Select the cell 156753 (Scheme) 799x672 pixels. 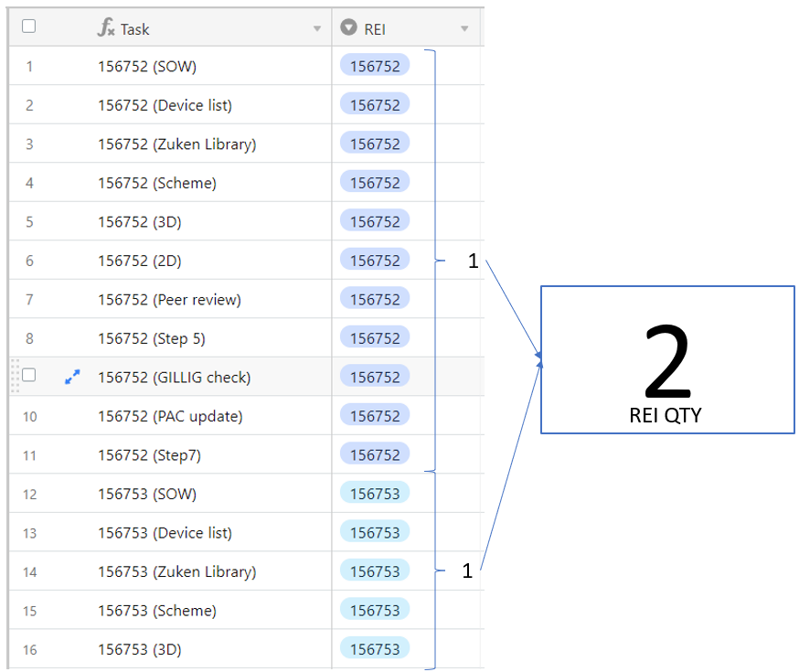[157, 611]
